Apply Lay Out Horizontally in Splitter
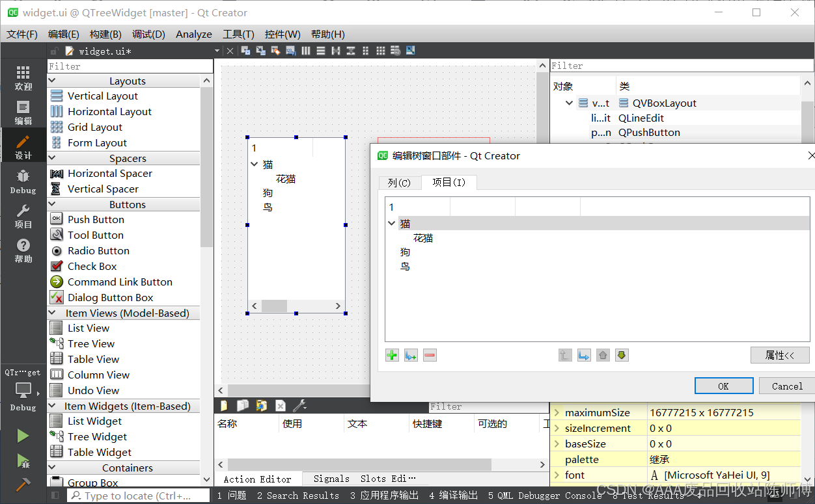815x504 pixels. click(x=336, y=51)
